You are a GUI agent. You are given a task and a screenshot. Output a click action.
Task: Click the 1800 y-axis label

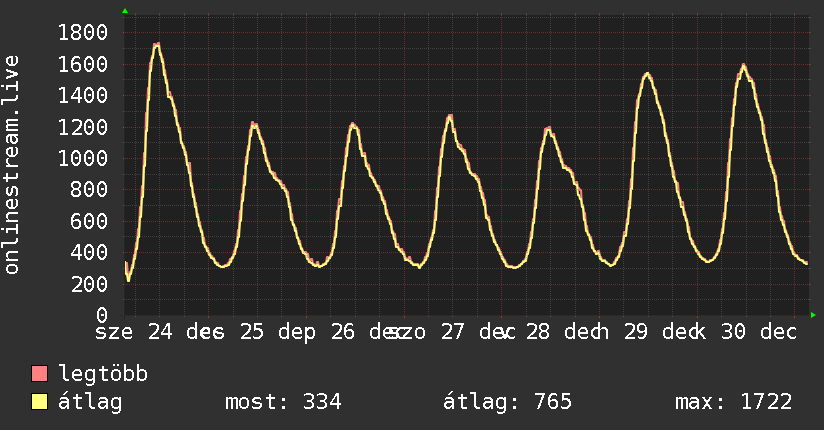(83, 33)
